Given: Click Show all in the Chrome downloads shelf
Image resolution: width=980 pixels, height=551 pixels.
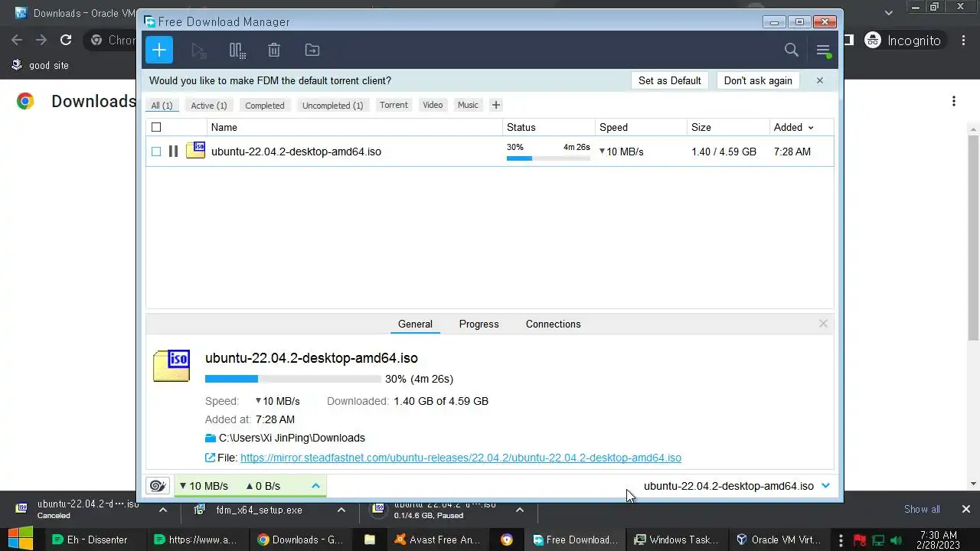Looking at the screenshot, I should [922, 509].
